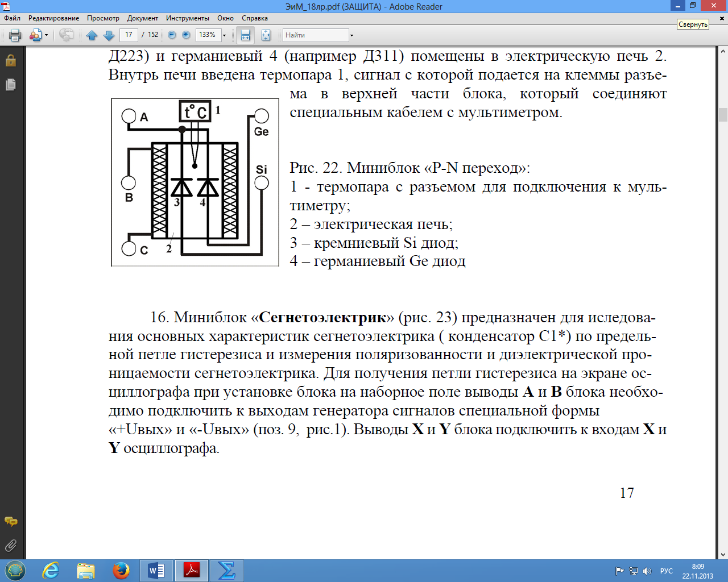Image resolution: width=728 pixels, height=582 pixels.
Task: Open the Просмотр menu
Action: pyautogui.click(x=103, y=18)
